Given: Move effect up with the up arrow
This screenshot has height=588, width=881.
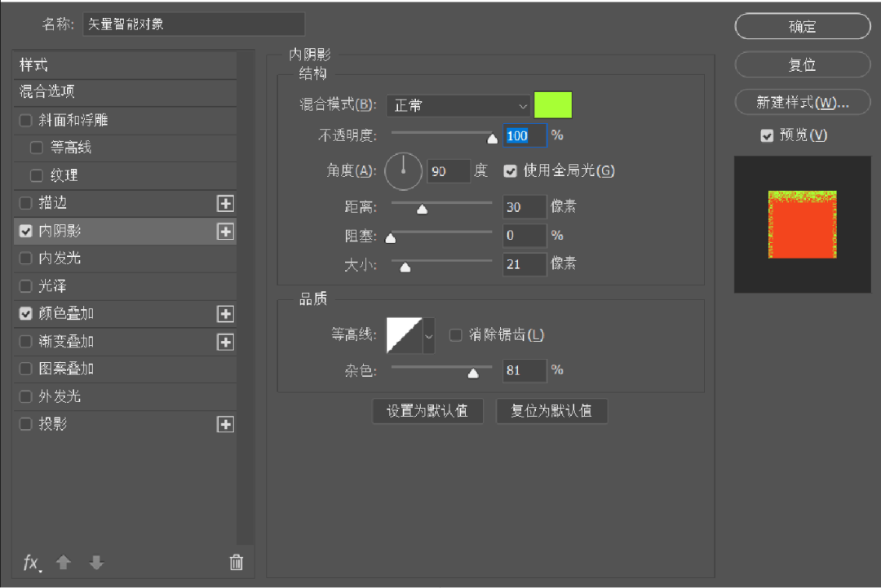Looking at the screenshot, I should [64, 563].
